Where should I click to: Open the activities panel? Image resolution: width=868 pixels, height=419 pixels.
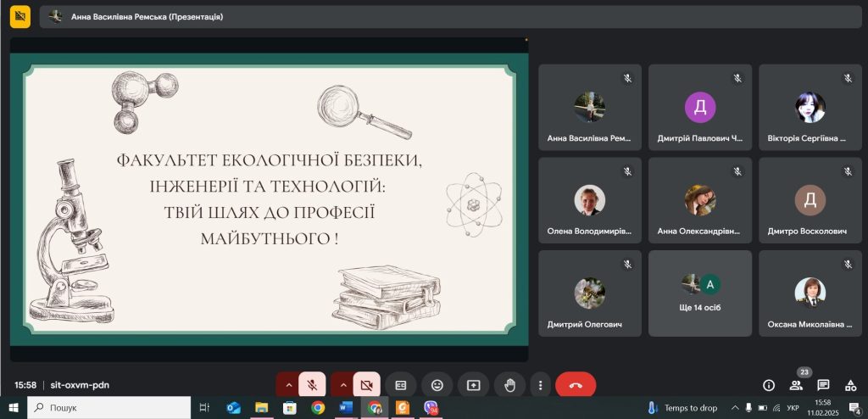(x=850, y=385)
